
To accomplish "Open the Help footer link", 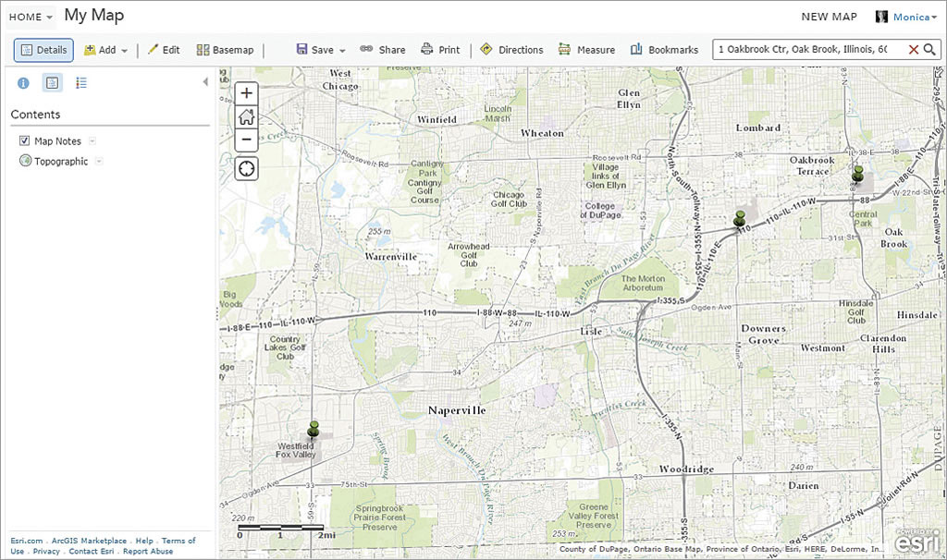I will tap(144, 541).
